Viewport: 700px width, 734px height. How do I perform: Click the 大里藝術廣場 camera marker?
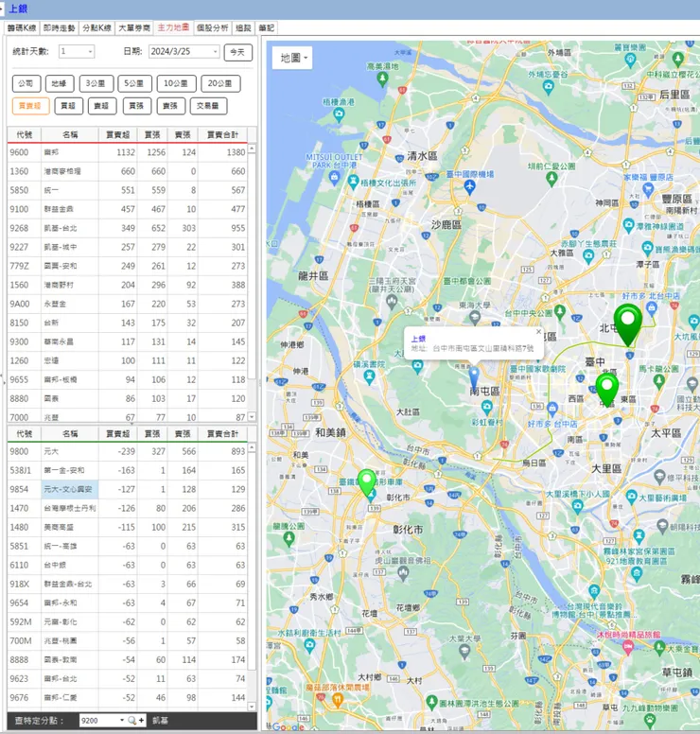(631, 497)
